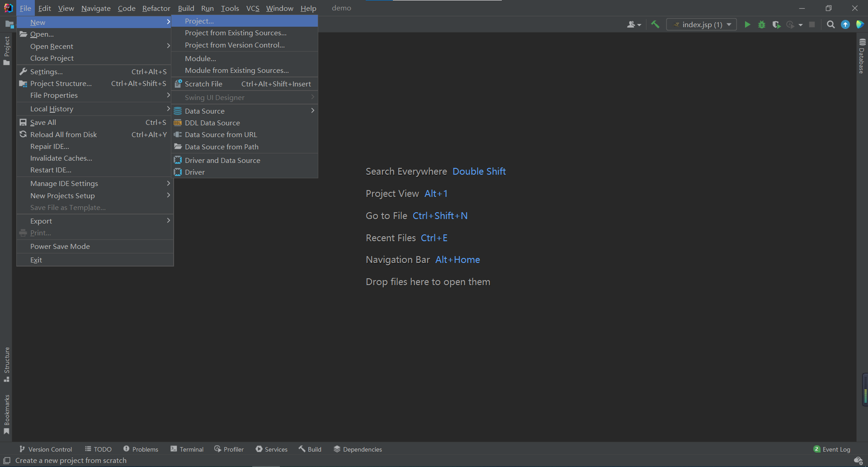Click the IDE update arrow icon
This screenshot has width=868, height=467.
pyautogui.click(x=845, y=24)
